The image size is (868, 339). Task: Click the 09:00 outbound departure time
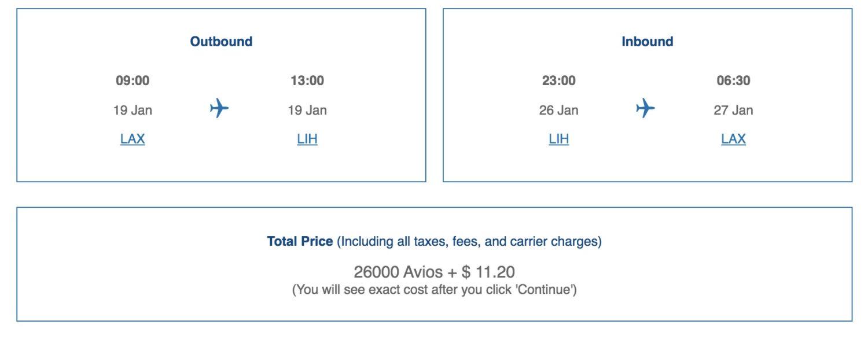point(134,80)
